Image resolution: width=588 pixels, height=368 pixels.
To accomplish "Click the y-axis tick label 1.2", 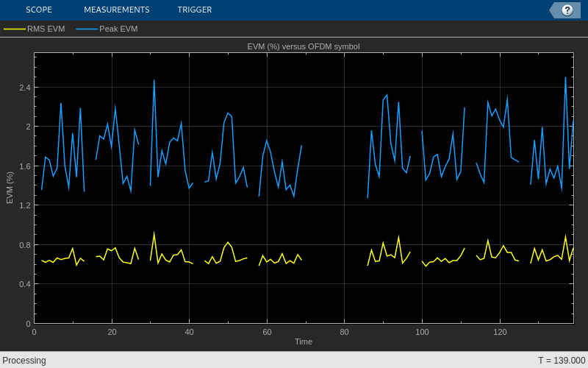I will (24, 205).
